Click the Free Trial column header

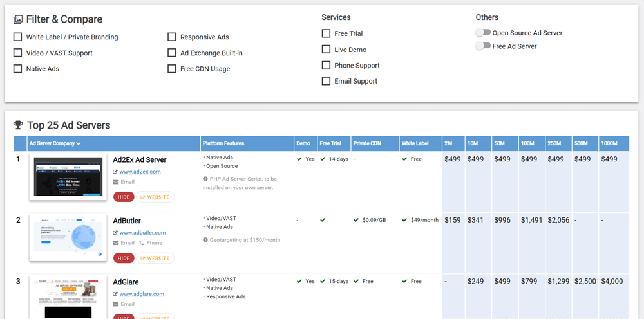[x=334, y=143]
